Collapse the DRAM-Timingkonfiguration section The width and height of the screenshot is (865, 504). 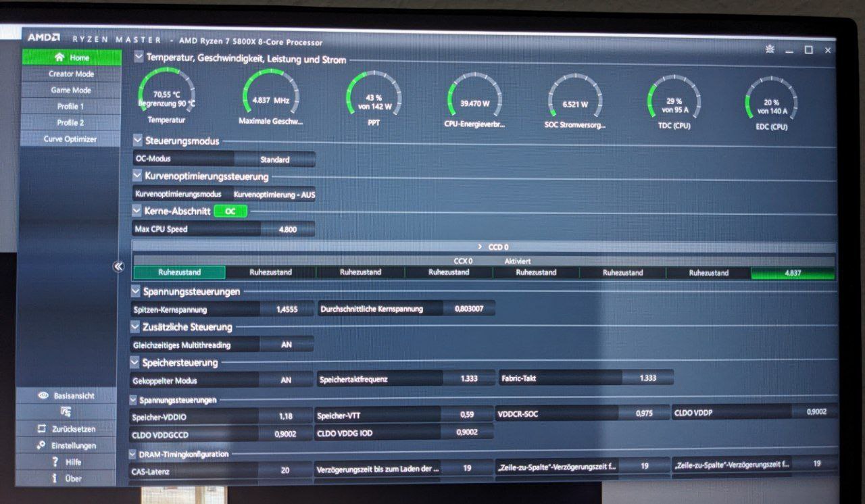tap(132, 454)
